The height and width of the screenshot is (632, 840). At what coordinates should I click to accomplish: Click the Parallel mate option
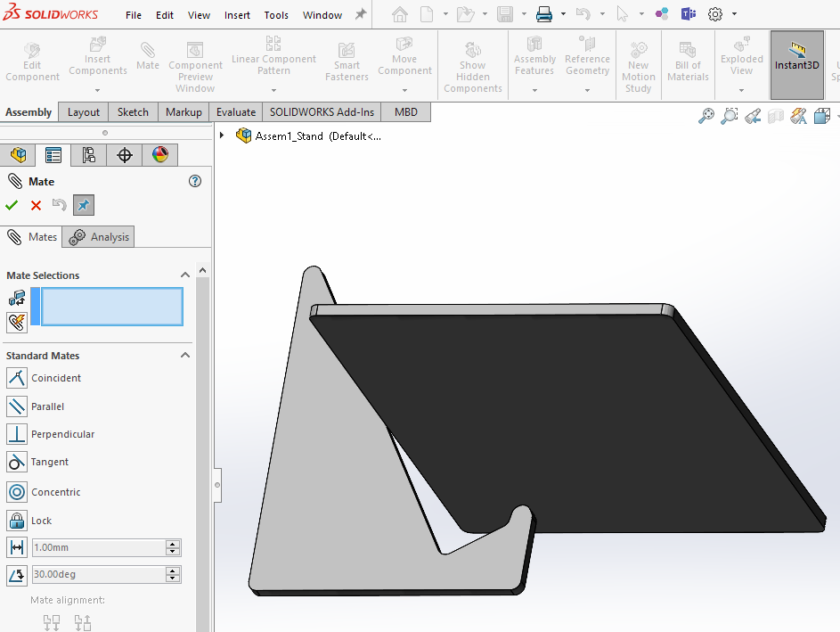[x=17, y=406]
